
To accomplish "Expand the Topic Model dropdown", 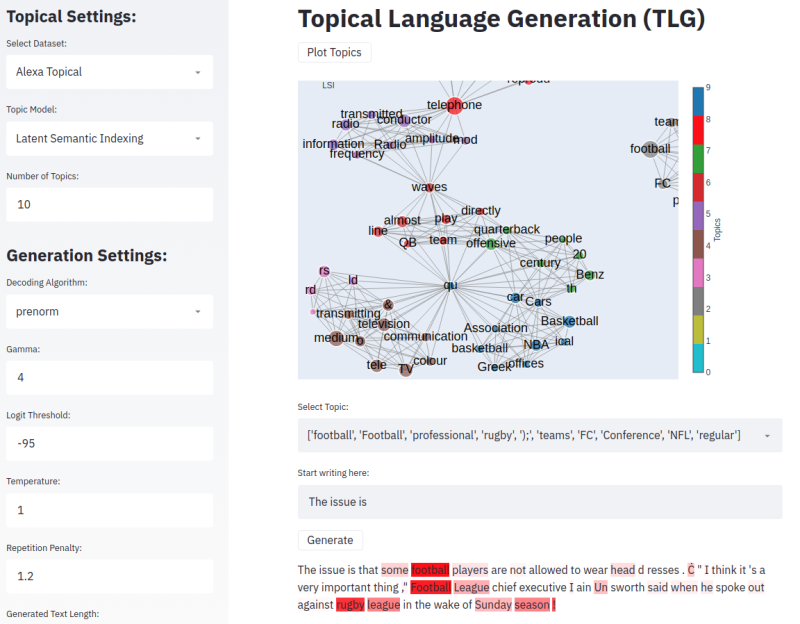I will (109, 138).
